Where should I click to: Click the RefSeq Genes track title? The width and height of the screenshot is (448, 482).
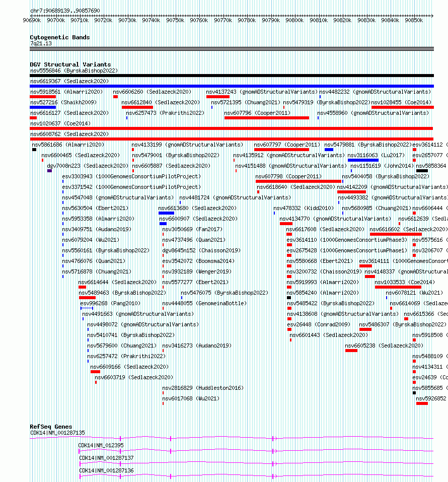51,427
